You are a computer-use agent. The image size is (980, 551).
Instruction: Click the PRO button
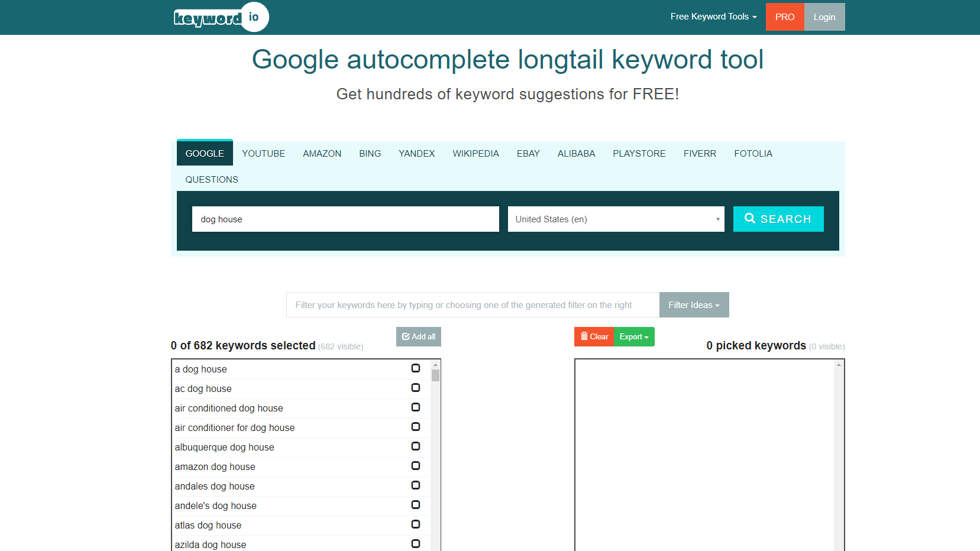[785, 17]
